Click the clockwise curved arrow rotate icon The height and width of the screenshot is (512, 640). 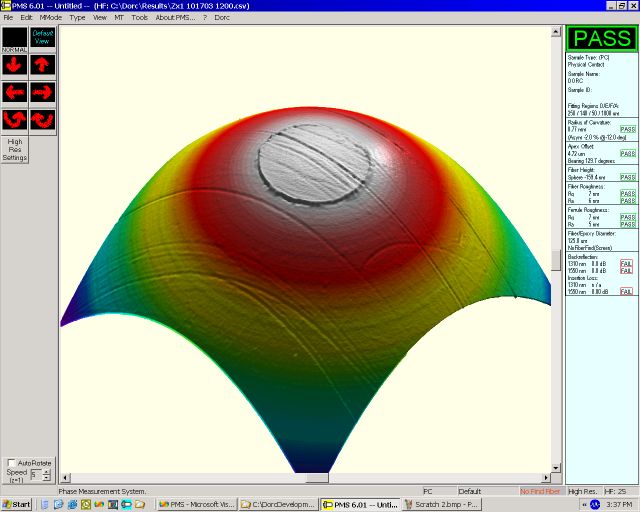click(x=42, y=120)
